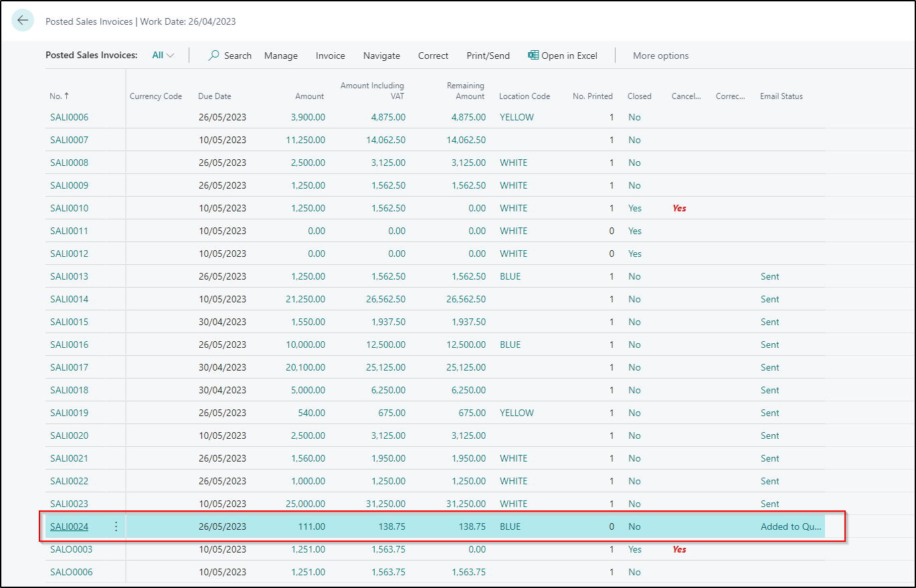
Task: Click the Sent email status for SALI0013
Action: [769, 276]
